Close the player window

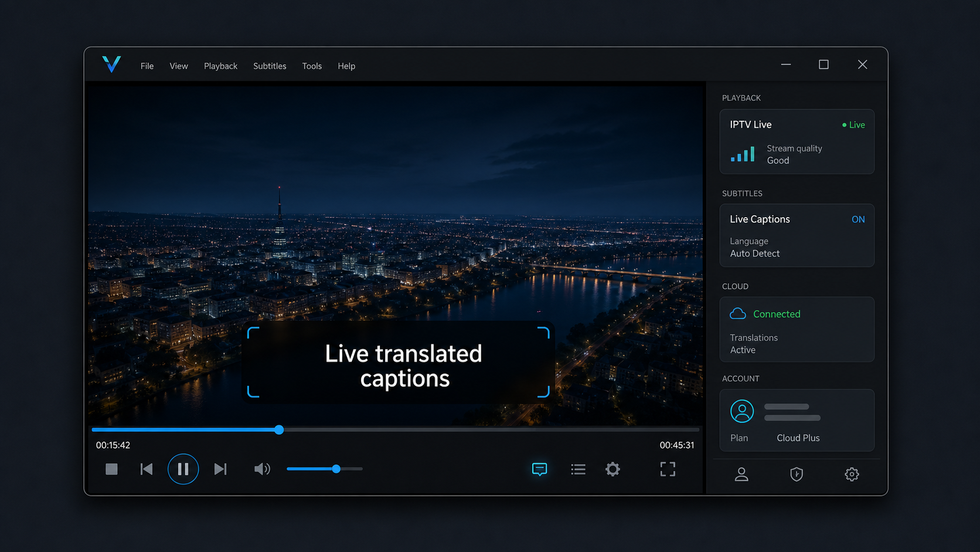pos(862,65)
